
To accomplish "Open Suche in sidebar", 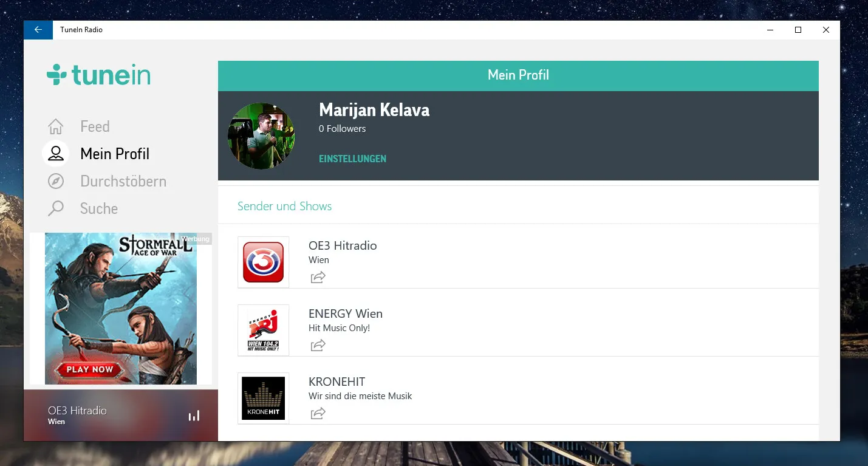I will (x=99, y=208).
